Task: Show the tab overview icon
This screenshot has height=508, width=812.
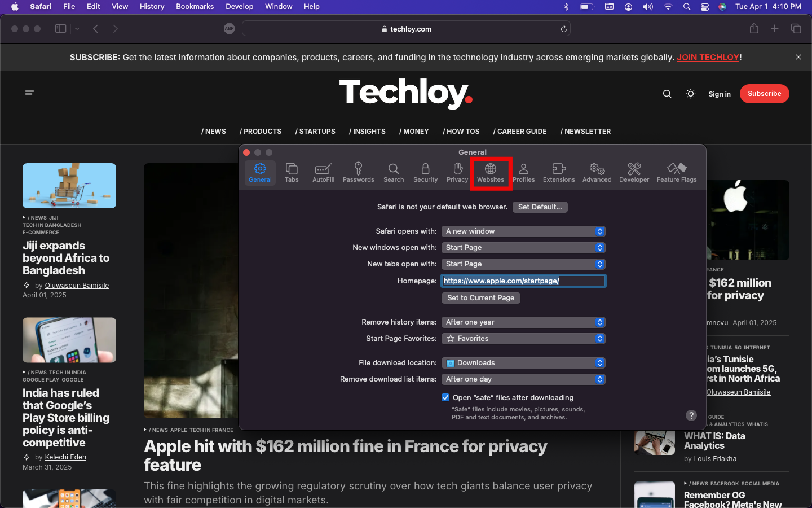Action: (796, 28)
